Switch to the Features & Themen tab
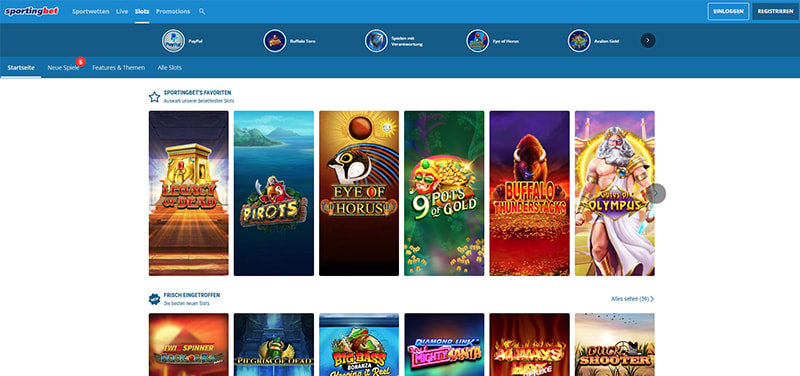This screenshot has width=800, height=376. [118, 67]
